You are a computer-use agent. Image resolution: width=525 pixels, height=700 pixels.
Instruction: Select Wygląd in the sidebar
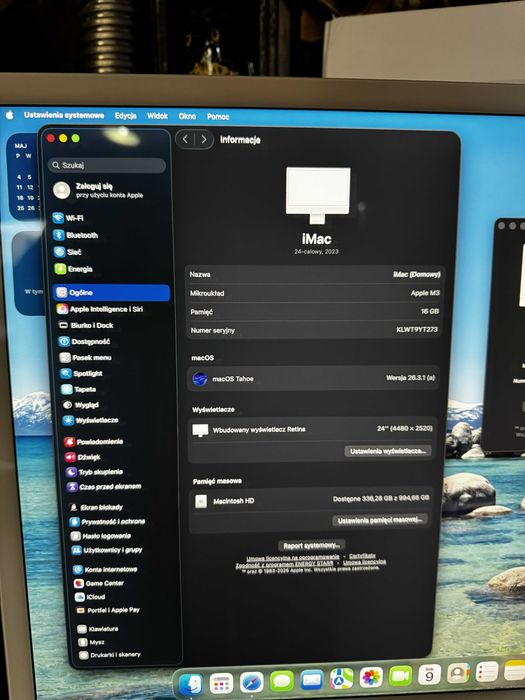pyautogui.click(x=81, y=405)
